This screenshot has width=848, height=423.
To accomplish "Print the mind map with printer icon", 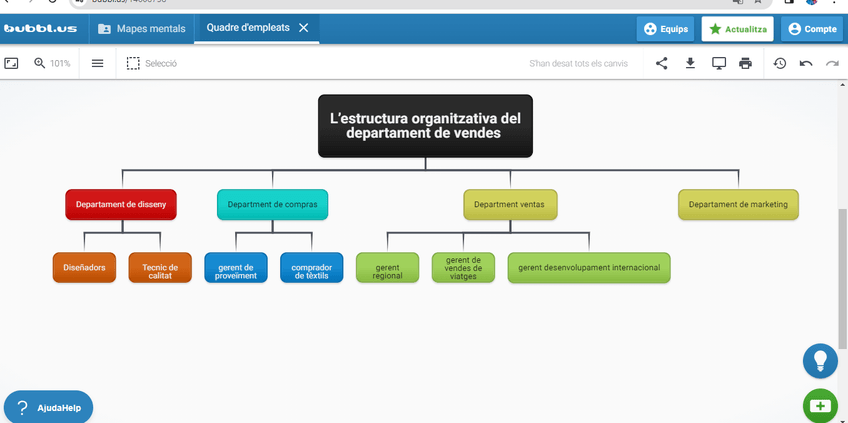I will (745, 63).
